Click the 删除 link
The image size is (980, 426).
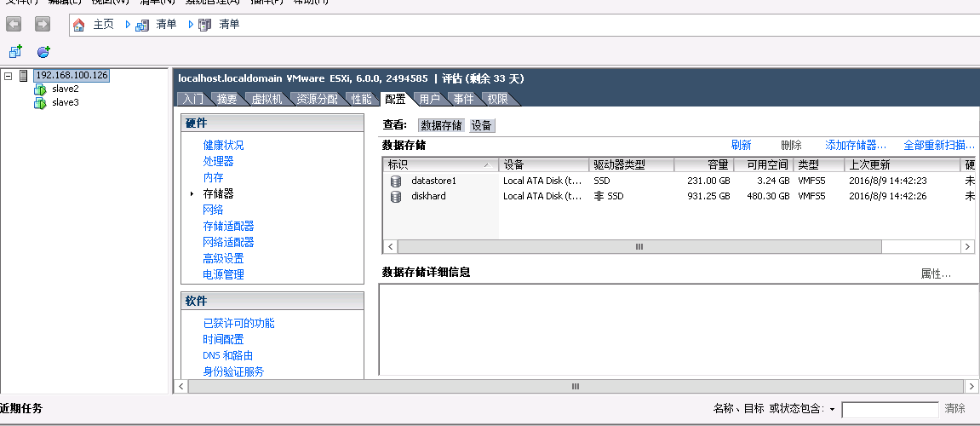[791, 145]
